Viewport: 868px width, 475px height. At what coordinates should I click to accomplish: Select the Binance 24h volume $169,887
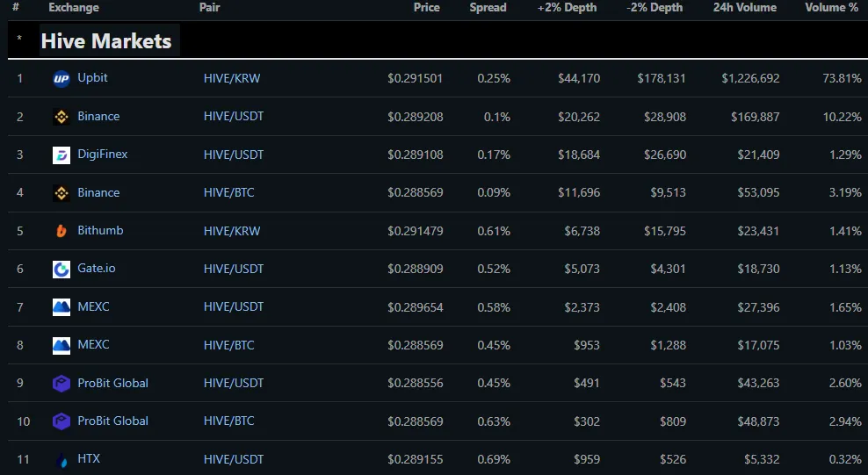click(x=755, y=117)
